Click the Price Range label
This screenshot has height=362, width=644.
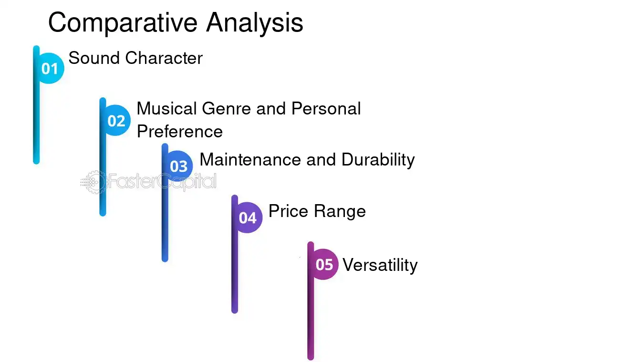click(317, 211)
